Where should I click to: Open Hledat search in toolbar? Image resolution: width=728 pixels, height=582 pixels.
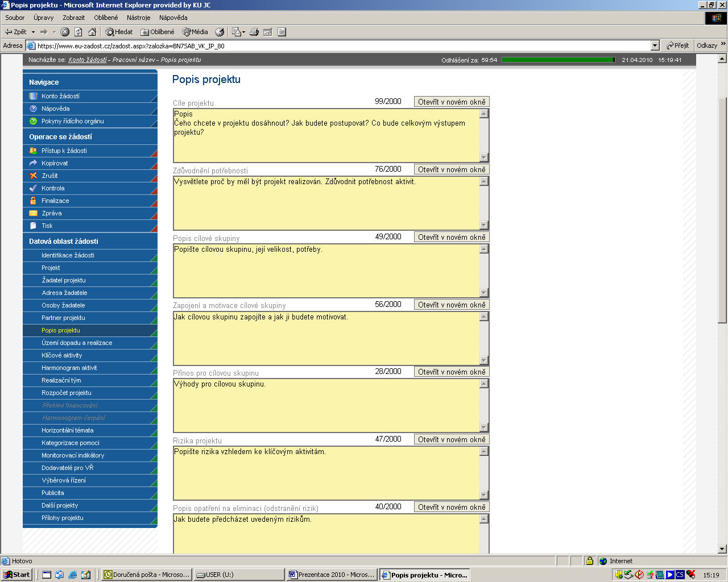119,32
